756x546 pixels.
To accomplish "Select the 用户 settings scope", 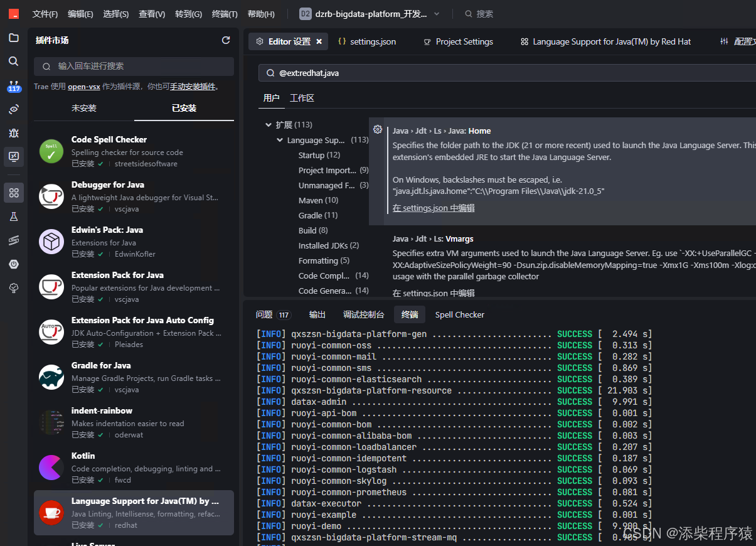I will pyautogui.click(x=271, y=98).
